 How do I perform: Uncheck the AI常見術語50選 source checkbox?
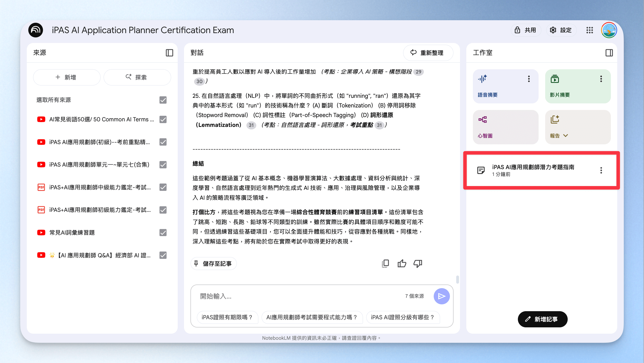(x=163, y=119)
